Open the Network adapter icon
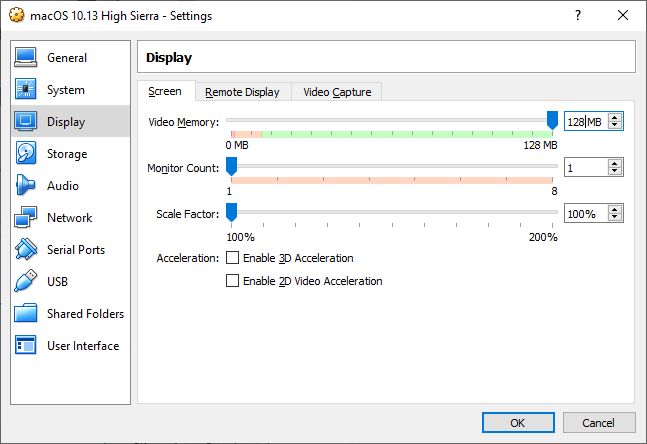This screenshot has height=444, width=647. (x=26, y=218)
